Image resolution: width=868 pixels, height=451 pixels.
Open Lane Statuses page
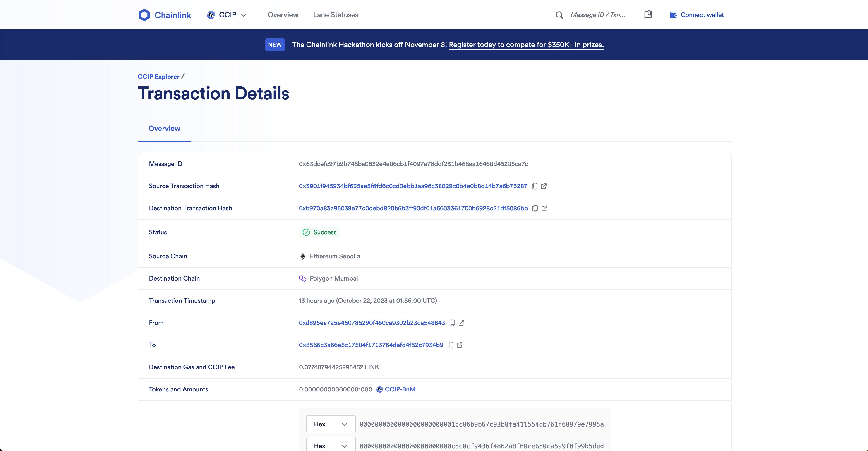point(336,15)
